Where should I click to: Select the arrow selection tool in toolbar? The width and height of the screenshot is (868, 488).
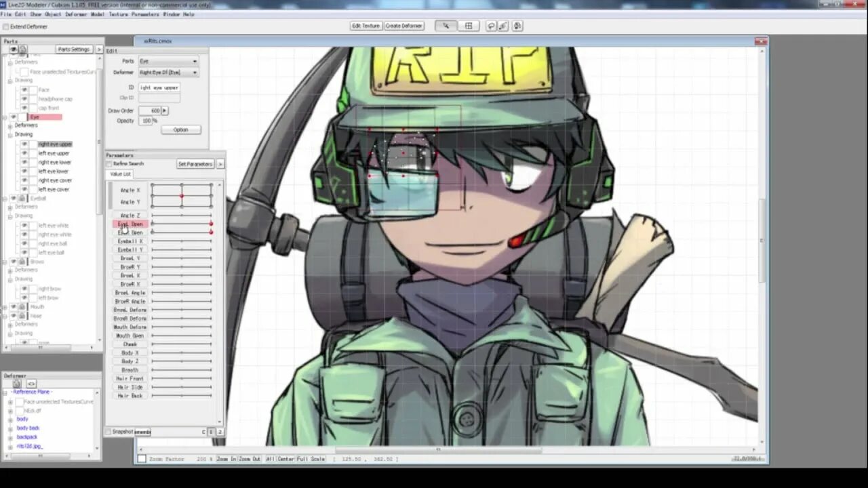446,26
